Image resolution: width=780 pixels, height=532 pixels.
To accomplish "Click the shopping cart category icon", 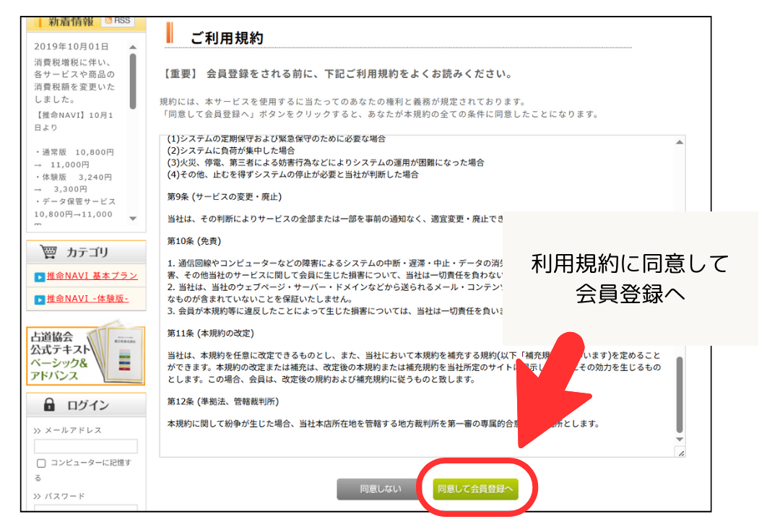I will pyautogui.click(x=48, y=252).
